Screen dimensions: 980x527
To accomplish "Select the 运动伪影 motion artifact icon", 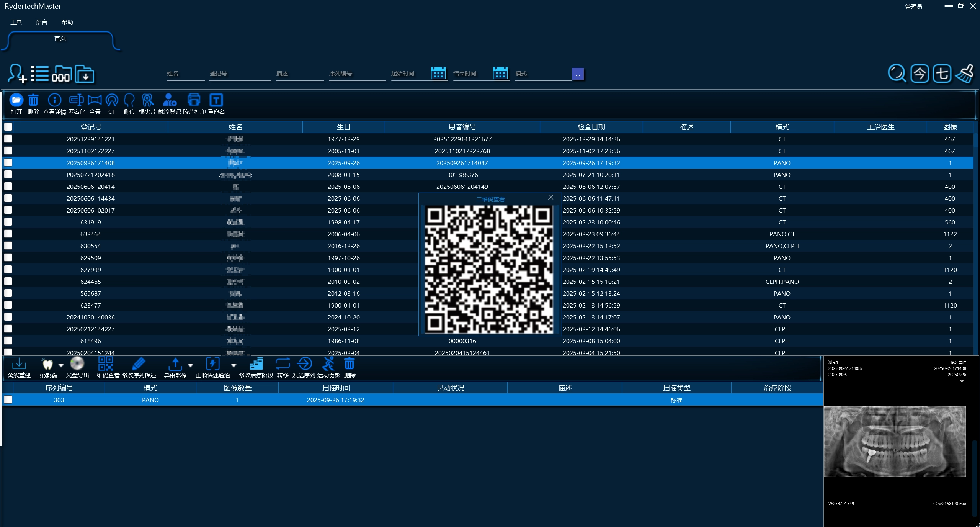I will pyautogui.click(x=328, y=363).
